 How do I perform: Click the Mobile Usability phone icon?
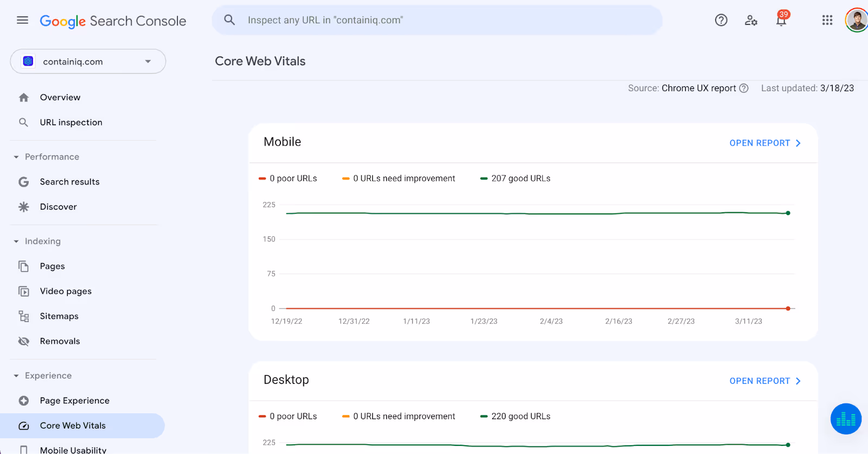pyautogui.click(x=23, y=450)
